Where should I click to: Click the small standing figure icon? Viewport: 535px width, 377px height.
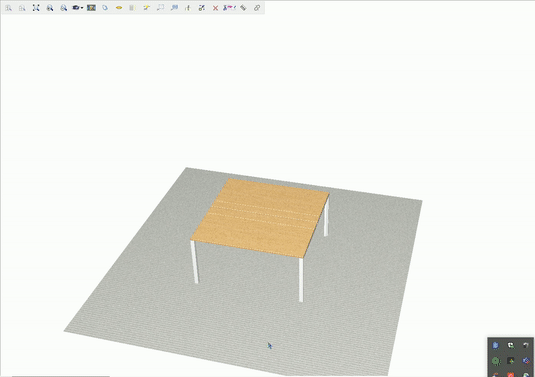(188, 8)
